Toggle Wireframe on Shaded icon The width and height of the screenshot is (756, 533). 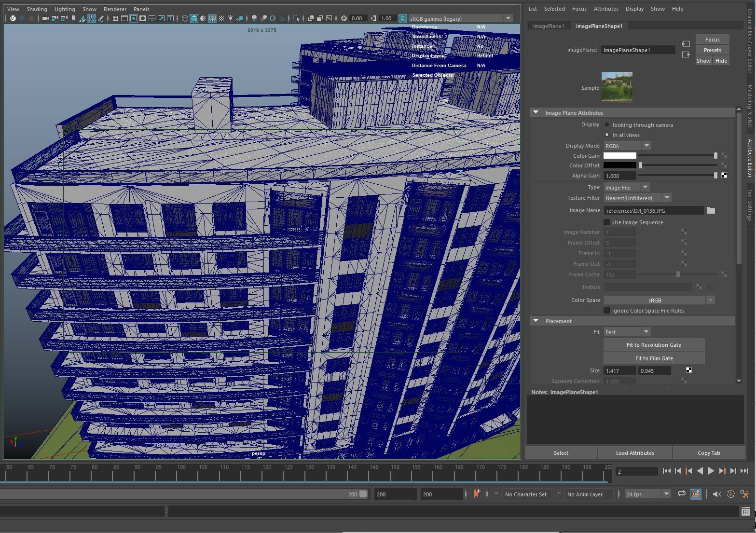coord(212,18)
